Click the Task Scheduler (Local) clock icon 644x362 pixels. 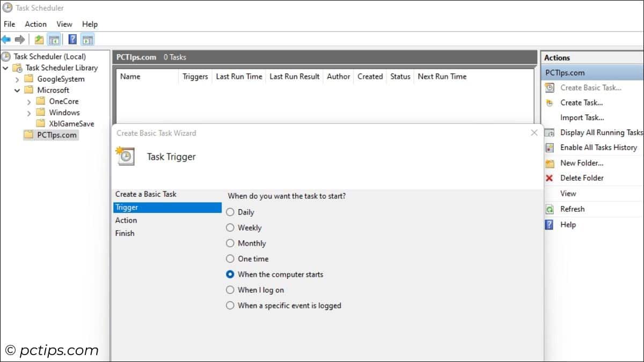[x=6, y=56]
